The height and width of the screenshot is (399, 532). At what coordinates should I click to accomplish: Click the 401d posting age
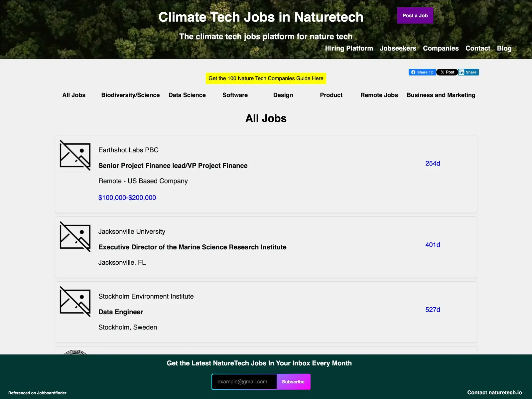click(433, 245)
